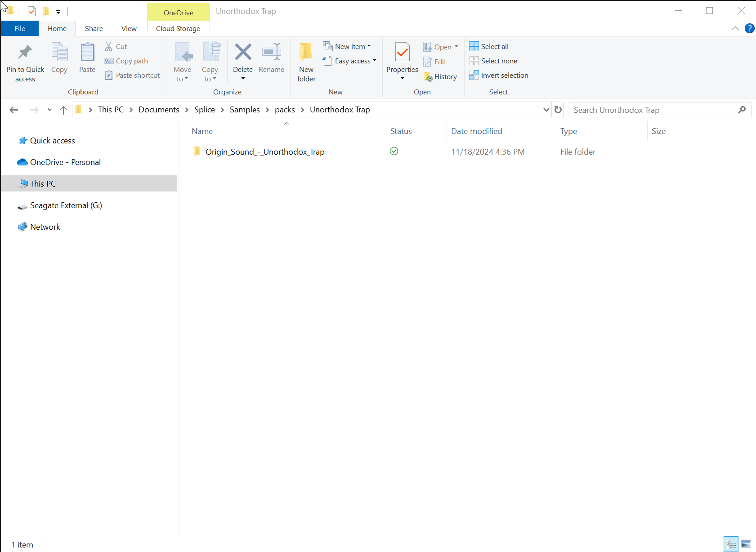Click This PC in address breadcrumb

(111, 110)
